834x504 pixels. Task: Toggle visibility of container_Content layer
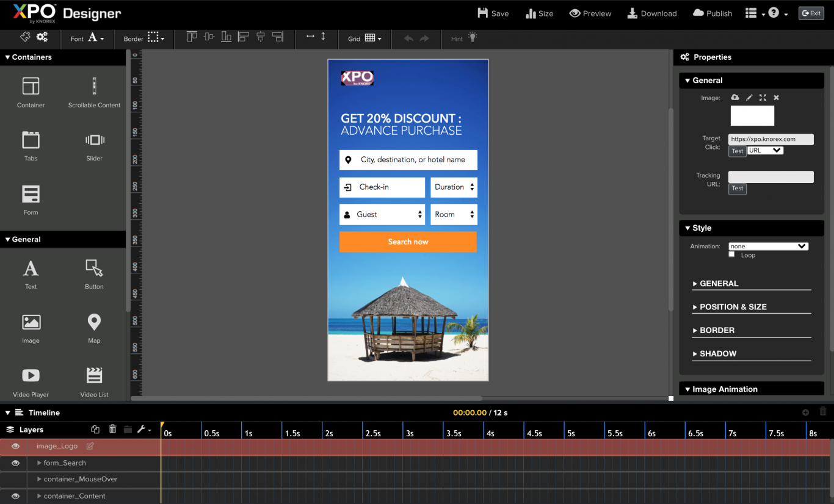[x=15, y=496]
